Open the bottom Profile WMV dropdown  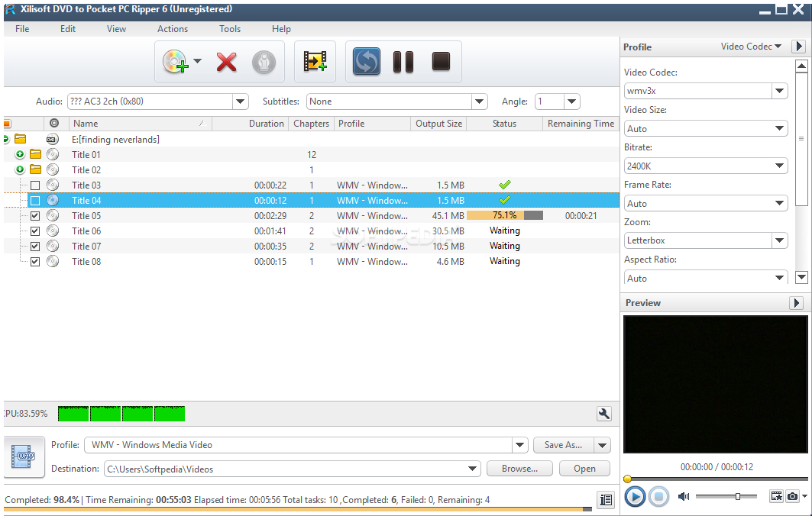(x=520, y=444)
